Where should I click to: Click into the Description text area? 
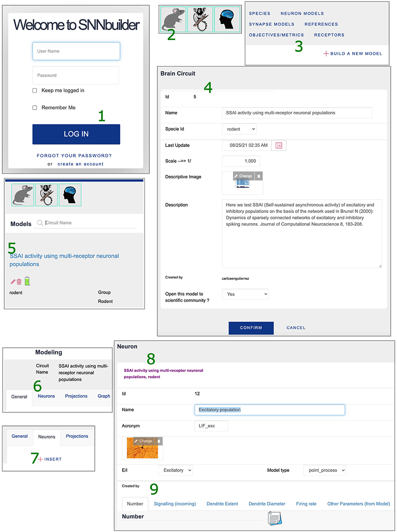(x=302, y=234)
